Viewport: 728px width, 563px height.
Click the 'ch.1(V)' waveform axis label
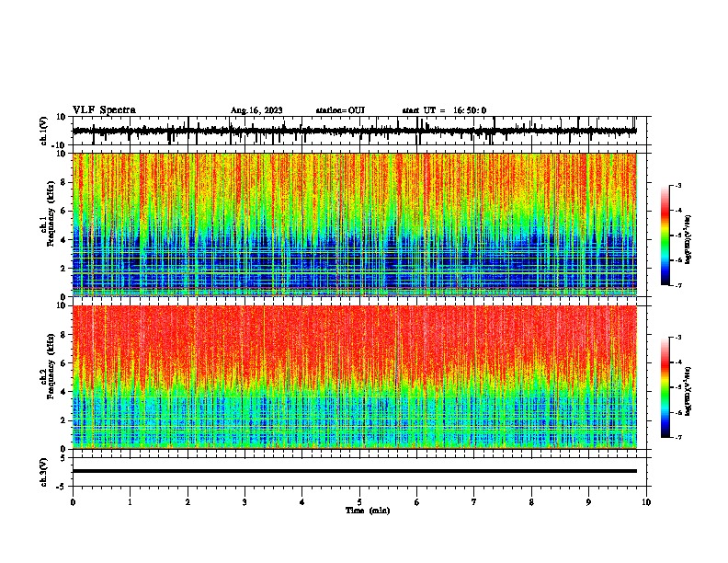44,131
